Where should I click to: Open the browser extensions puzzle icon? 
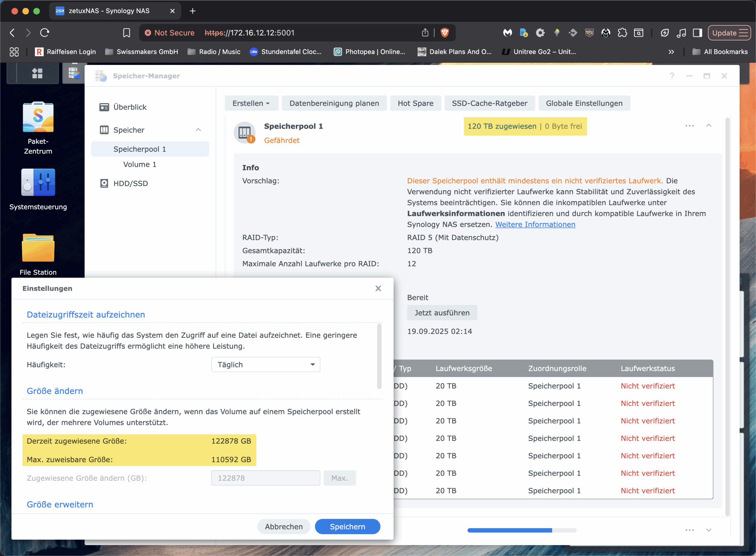pos(622,33)
